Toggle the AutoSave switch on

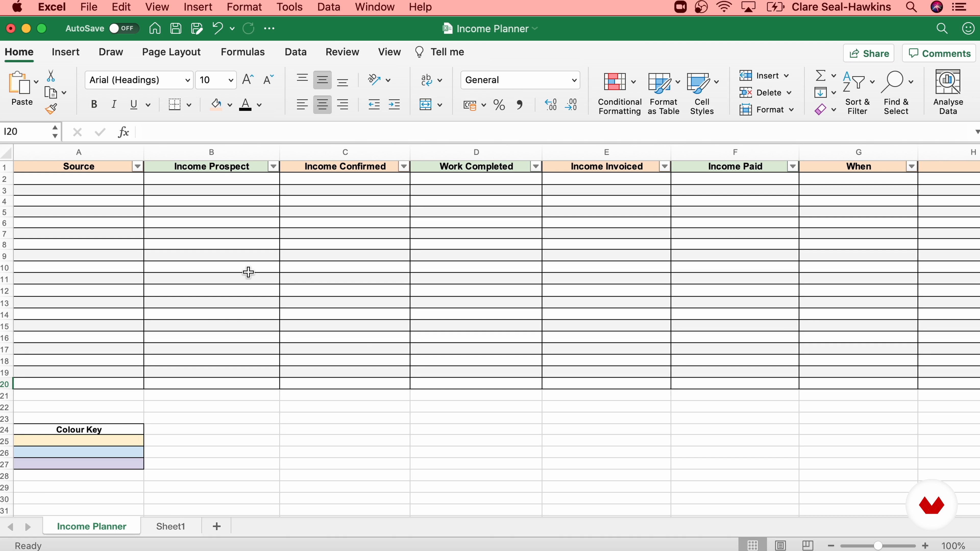click(122, 29)
